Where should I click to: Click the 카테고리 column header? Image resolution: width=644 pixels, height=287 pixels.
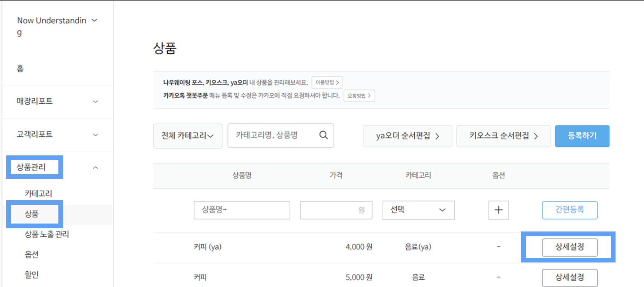click(418, 175)
